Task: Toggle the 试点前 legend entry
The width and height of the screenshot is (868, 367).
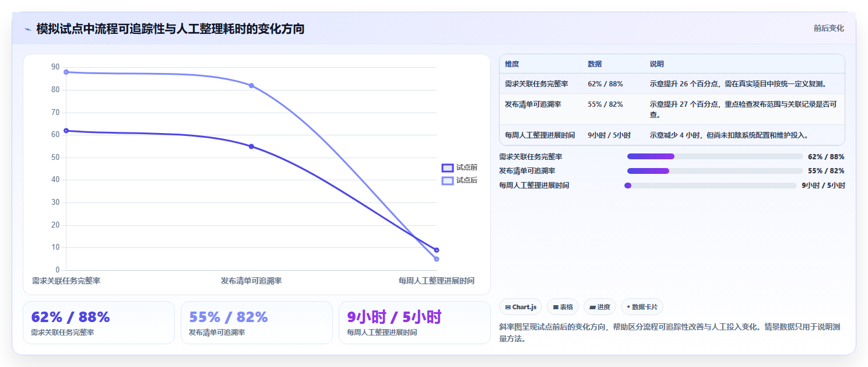Action: (459, 167)
